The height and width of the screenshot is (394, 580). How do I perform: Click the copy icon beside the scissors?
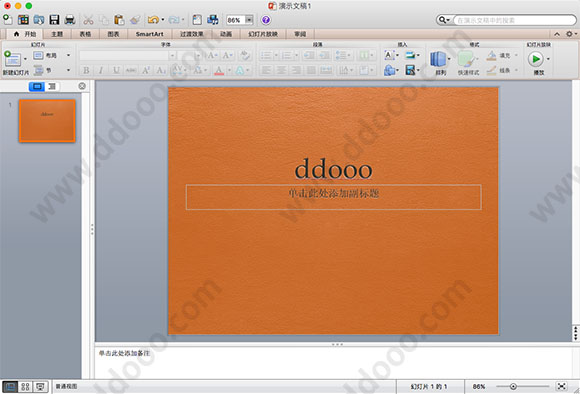[104, 20]
